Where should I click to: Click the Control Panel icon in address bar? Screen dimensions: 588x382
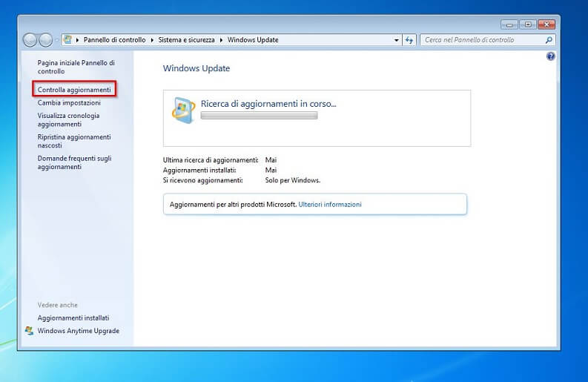pyautogui.click(x=68, y=39)
